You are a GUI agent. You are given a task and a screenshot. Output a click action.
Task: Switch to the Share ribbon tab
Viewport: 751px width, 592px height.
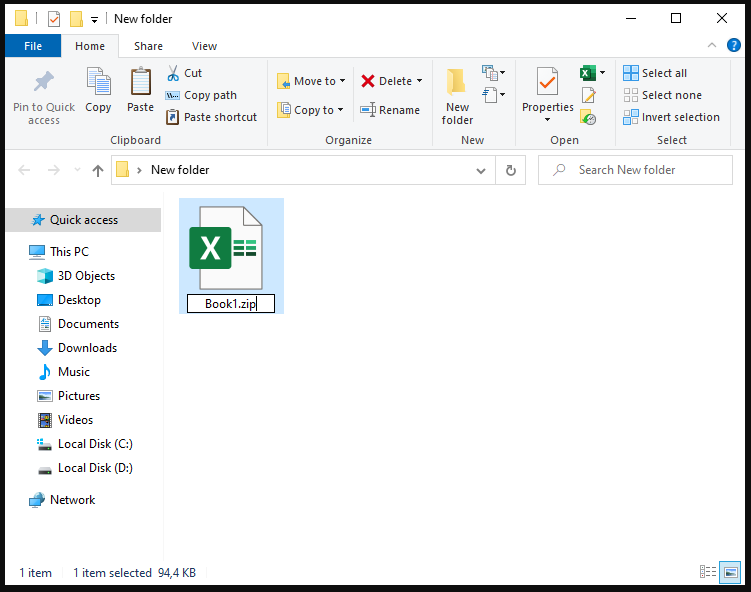[148, 46]
